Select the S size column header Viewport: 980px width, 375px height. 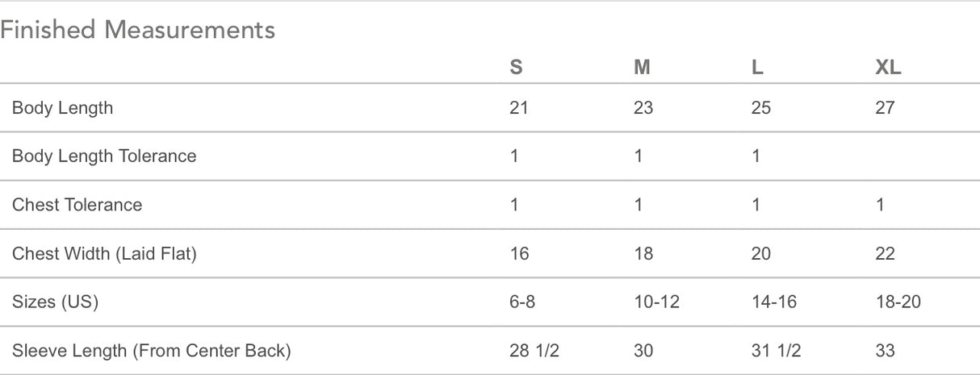[x=516, y=68]
